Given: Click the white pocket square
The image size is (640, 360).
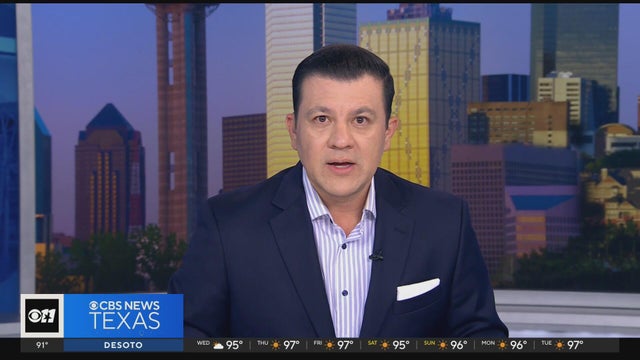Looking at the screenshot, I should [x=418, y=289].
